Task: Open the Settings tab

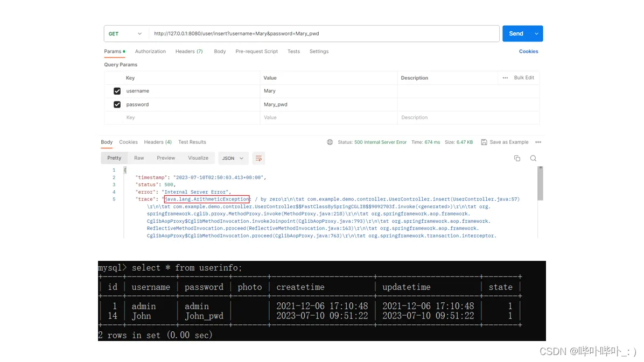Action: tap(319, 51)
